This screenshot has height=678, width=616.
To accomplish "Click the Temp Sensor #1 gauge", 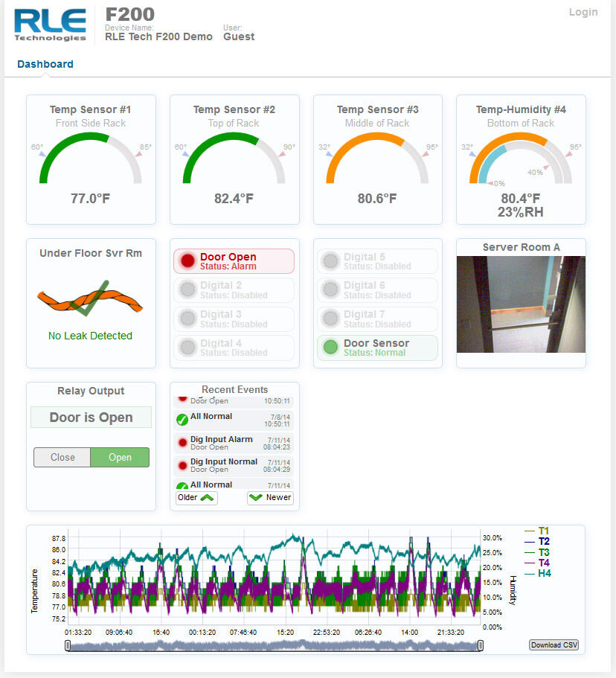I will (90, 159).
